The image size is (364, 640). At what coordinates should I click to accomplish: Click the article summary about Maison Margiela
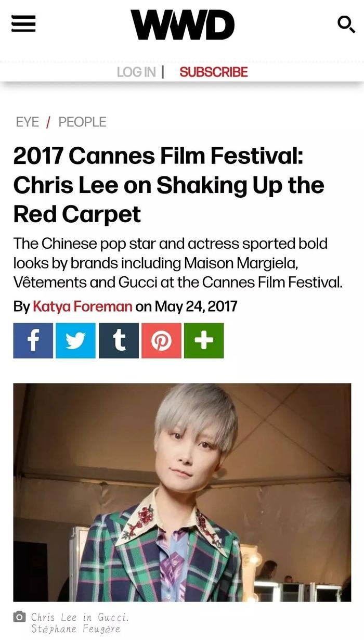(178, 263)
